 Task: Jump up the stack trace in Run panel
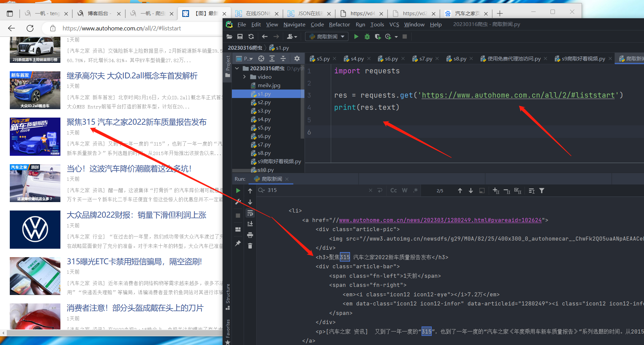coord(250,191)
